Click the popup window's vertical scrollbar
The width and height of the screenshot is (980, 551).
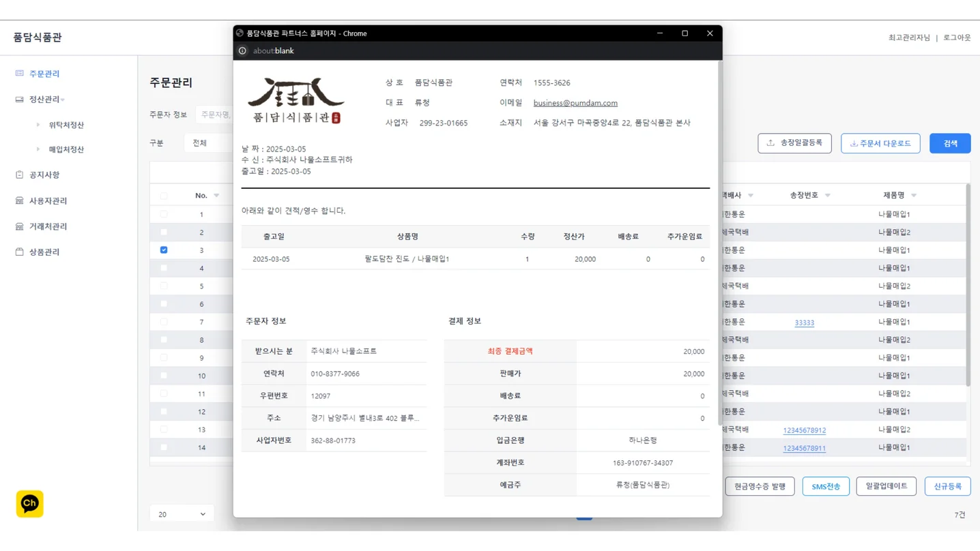pyautogui.click(x=719, y=243)
